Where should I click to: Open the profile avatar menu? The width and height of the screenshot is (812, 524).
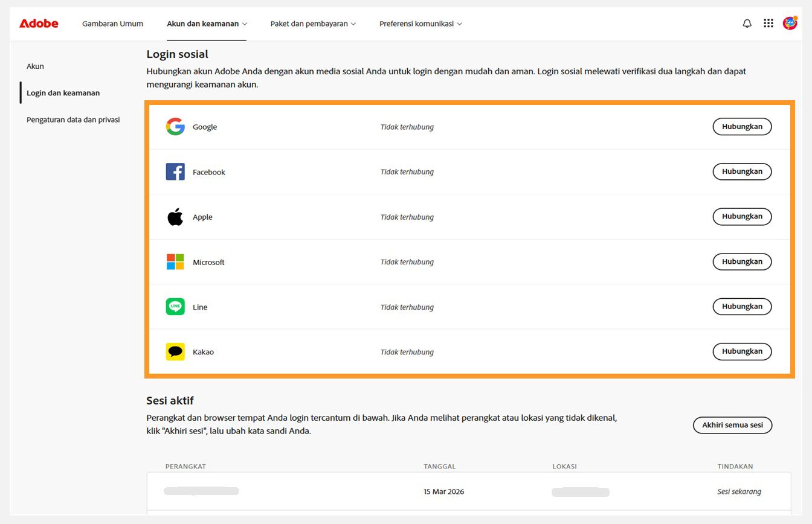point(790,23)
